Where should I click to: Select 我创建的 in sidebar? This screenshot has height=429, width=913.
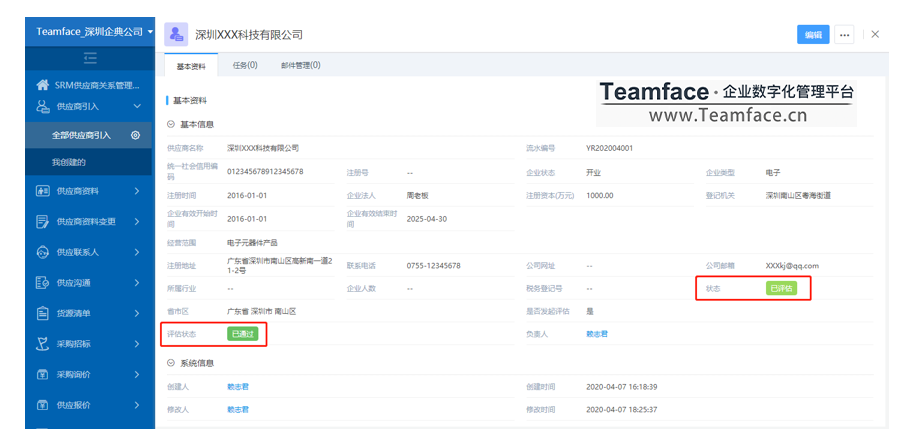[x=89, y=162]
